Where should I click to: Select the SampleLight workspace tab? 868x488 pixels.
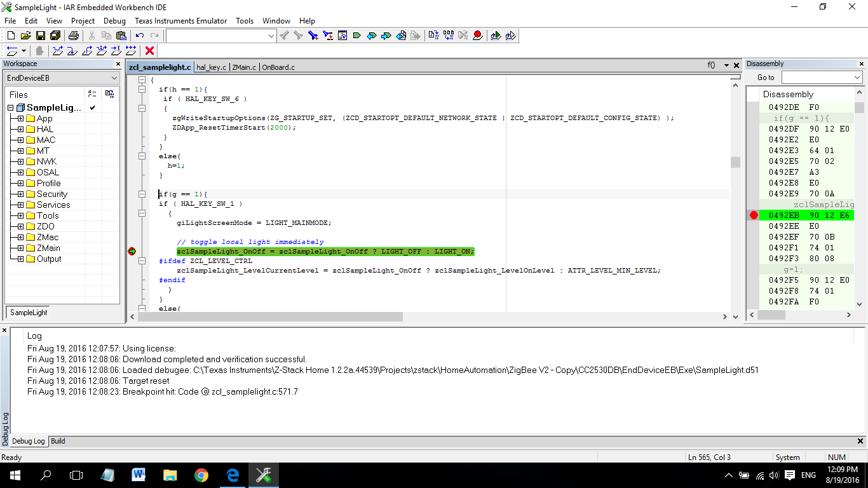pos(29,313)
